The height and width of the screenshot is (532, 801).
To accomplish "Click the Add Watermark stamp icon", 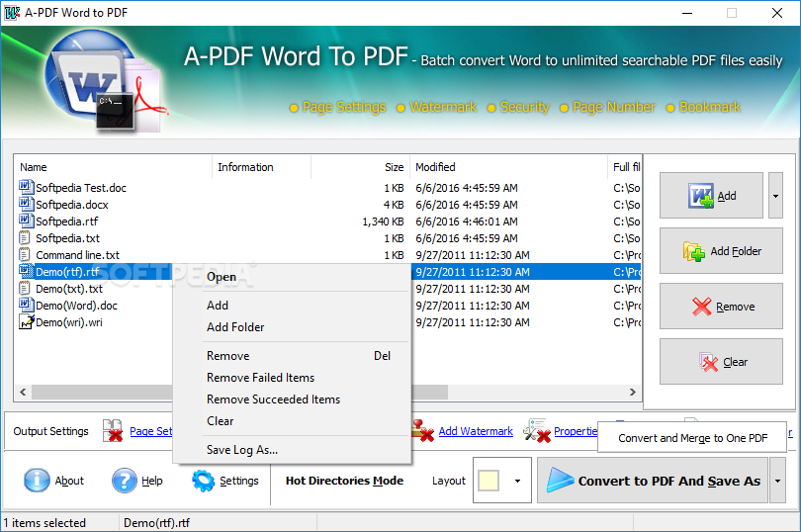I will tap(423, 430).
